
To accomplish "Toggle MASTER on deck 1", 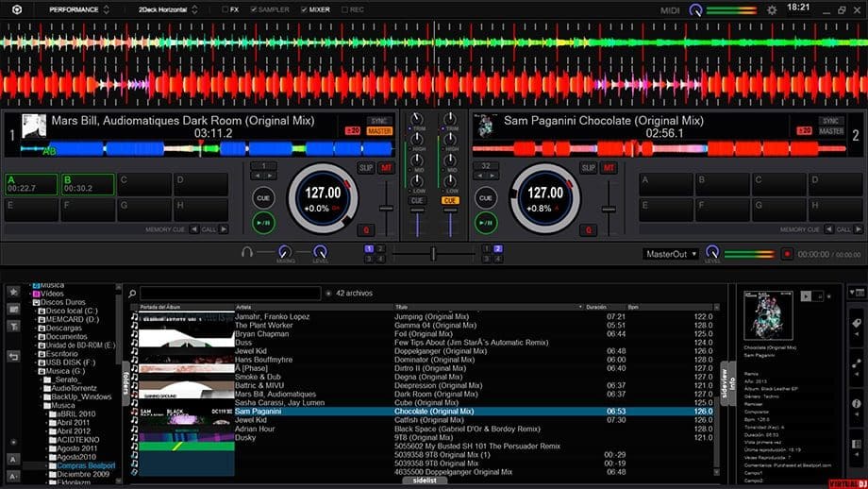I will (379, 131).
